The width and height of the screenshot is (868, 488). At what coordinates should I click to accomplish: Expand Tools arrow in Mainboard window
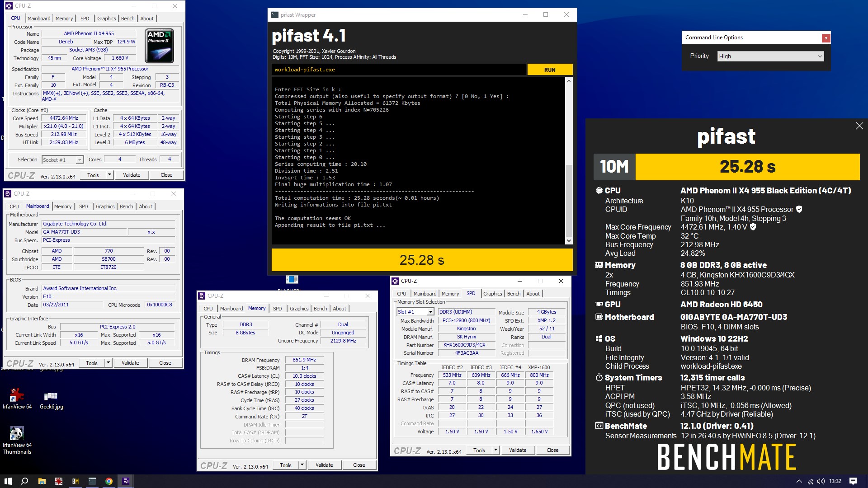click(x=108, y=363)
